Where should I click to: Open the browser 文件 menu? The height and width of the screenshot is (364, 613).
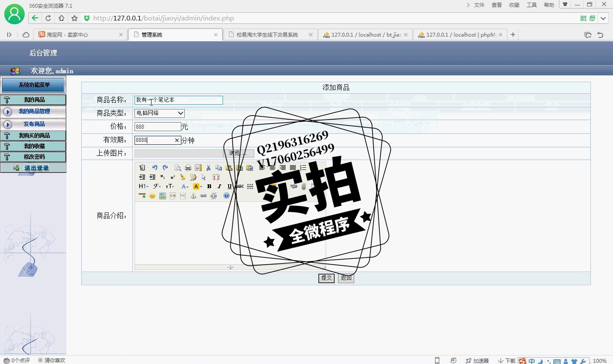click(x=479, y=5)
